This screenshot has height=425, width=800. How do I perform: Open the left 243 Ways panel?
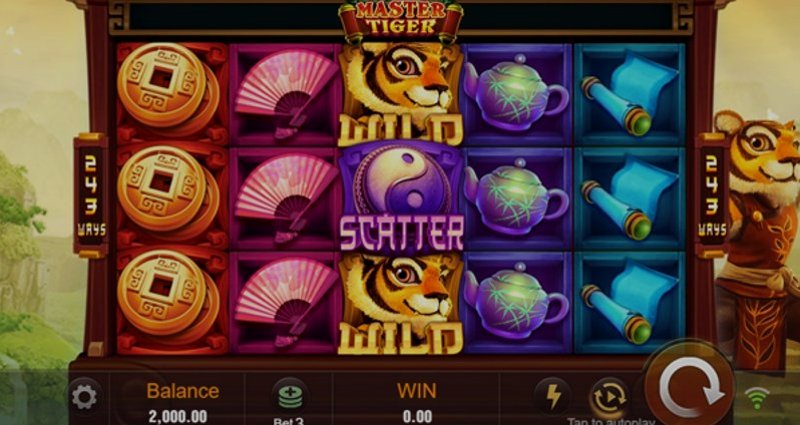[x=91, y=195]
